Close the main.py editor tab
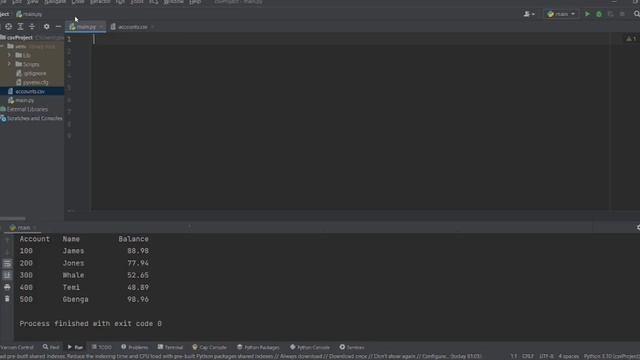The width and height of the screenshot is (640, 360). 101,27
